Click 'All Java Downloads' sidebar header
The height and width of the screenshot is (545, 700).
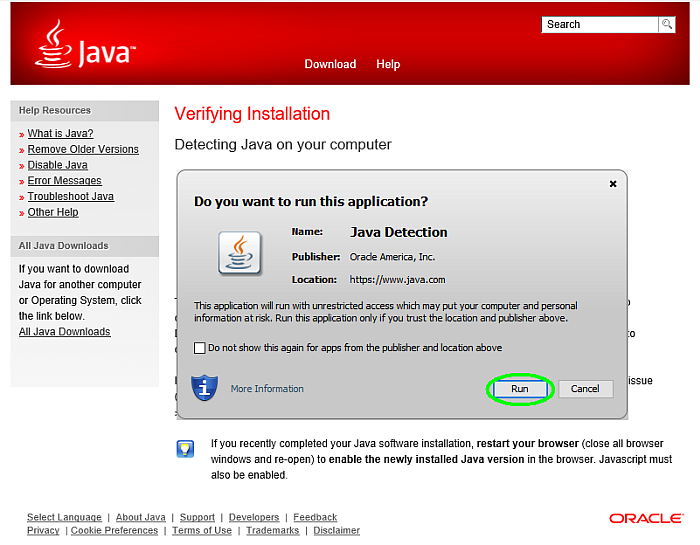click(x=63, y=246)
